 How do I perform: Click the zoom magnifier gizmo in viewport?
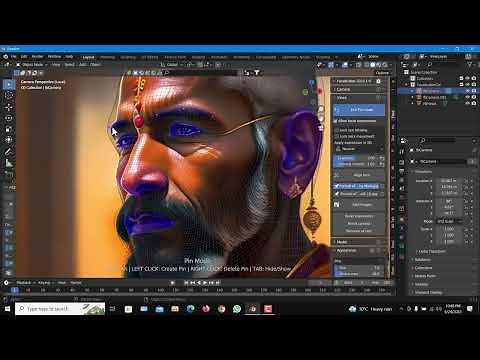[x=321, y=109]
